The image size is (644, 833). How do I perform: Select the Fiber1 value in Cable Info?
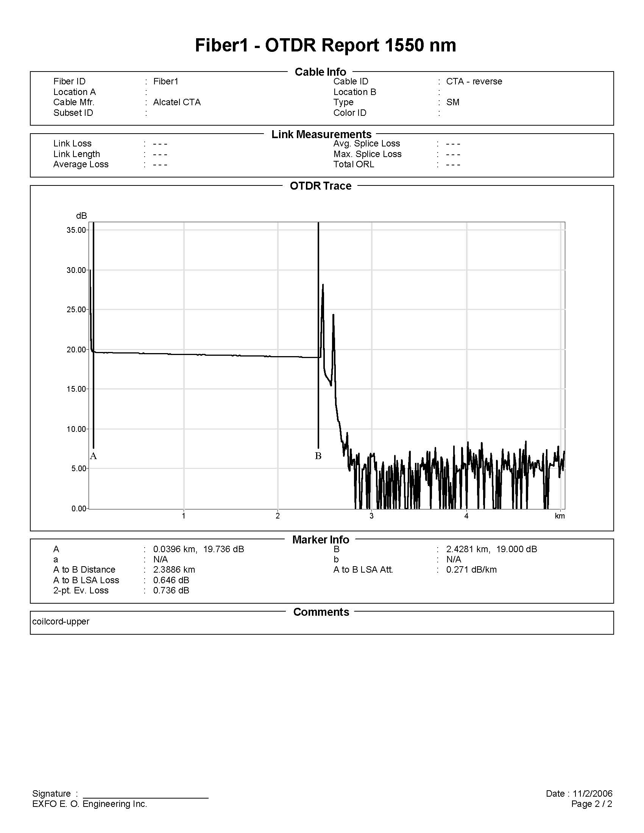[x=166, y=81]
